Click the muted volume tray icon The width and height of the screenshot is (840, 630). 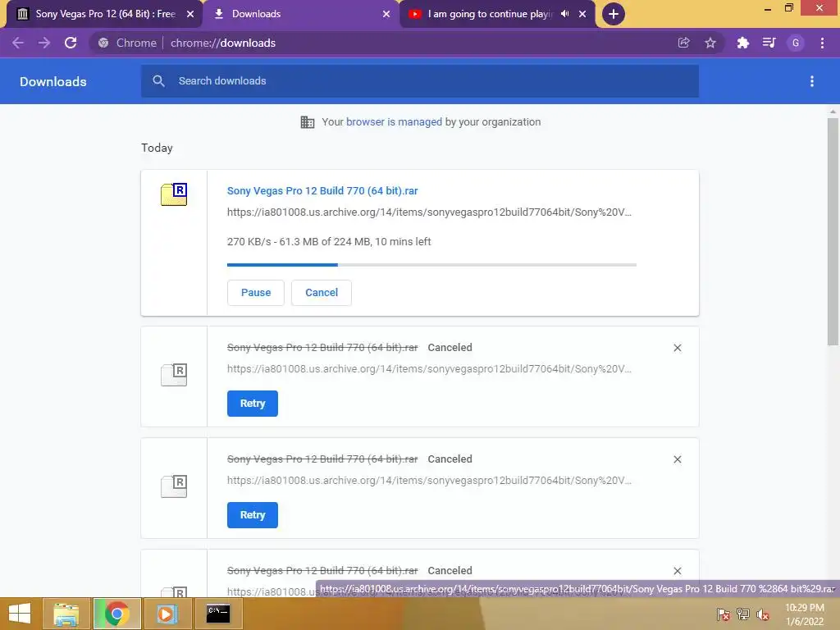click(x=763, y=614)
